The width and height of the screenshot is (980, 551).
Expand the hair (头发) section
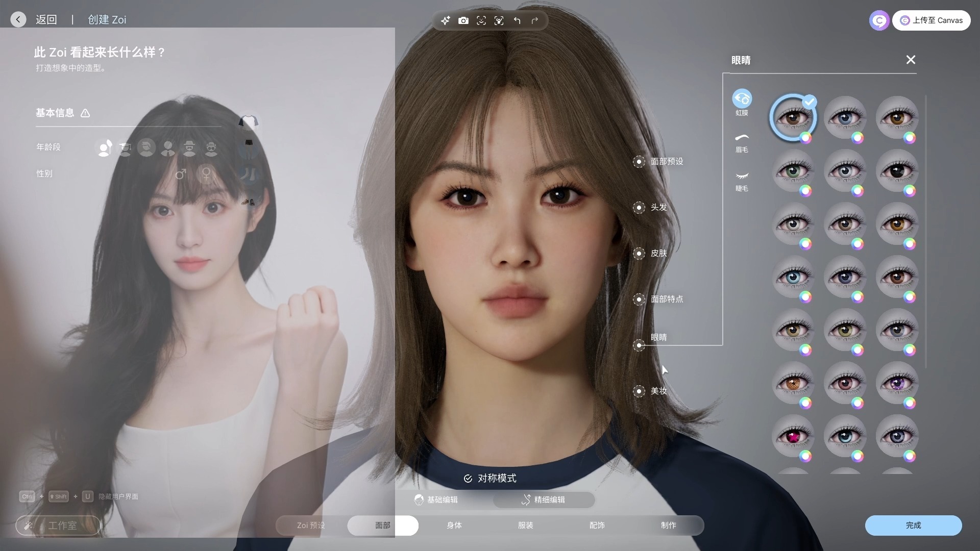639,208
